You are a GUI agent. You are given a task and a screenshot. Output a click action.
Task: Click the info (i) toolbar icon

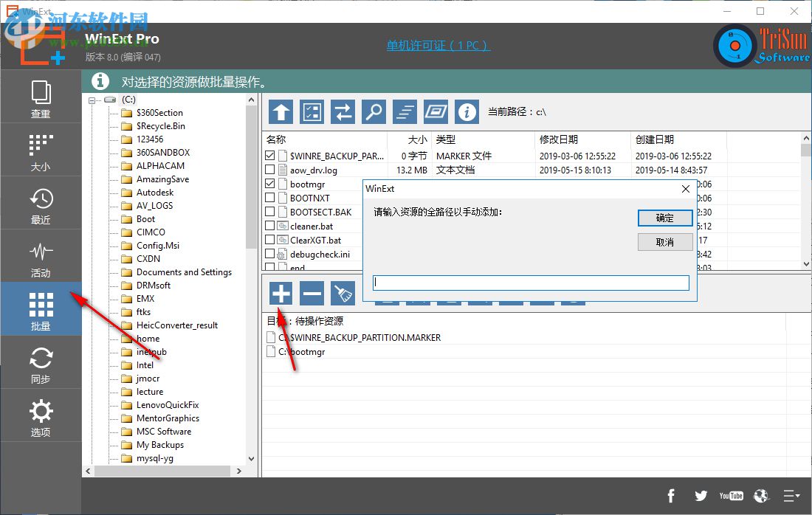[x=467, y=111]
